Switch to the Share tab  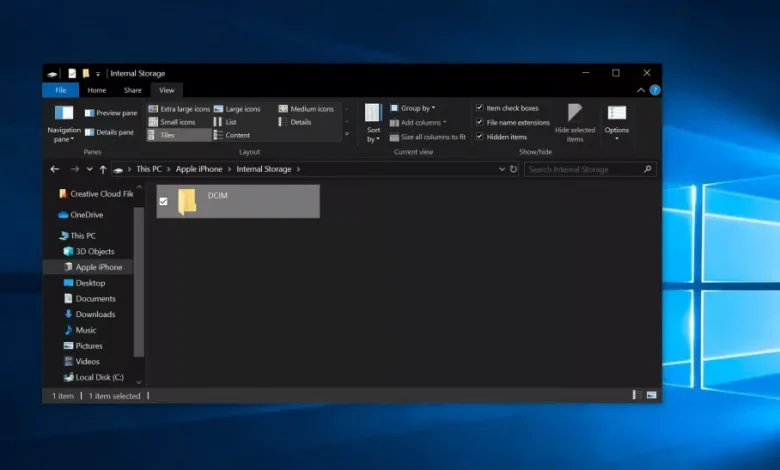click(x=132, y=90)
